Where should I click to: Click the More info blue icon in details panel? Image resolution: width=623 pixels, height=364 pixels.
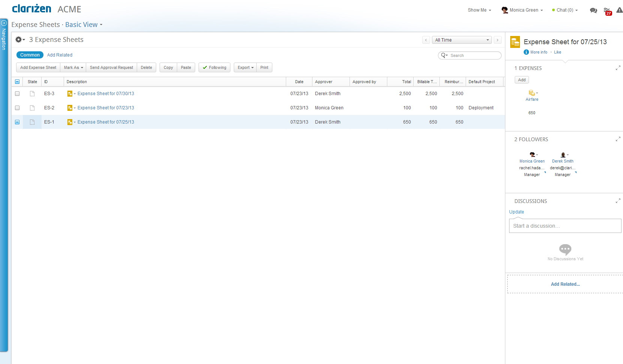point(526,52)
